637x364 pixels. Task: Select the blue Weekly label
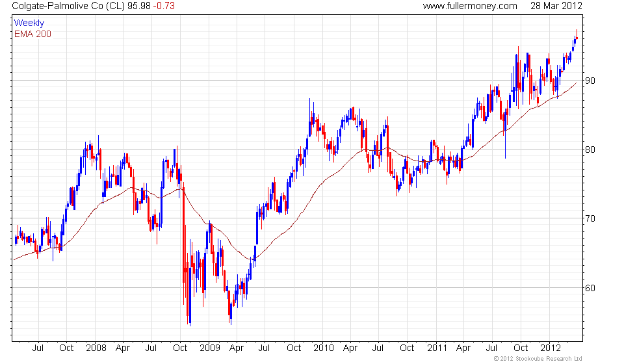tap(29, 23)
